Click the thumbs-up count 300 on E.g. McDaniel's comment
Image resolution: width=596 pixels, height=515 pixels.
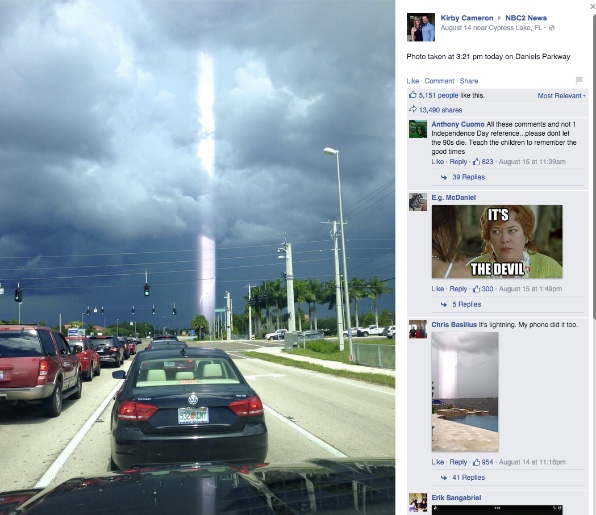point(487,289)
